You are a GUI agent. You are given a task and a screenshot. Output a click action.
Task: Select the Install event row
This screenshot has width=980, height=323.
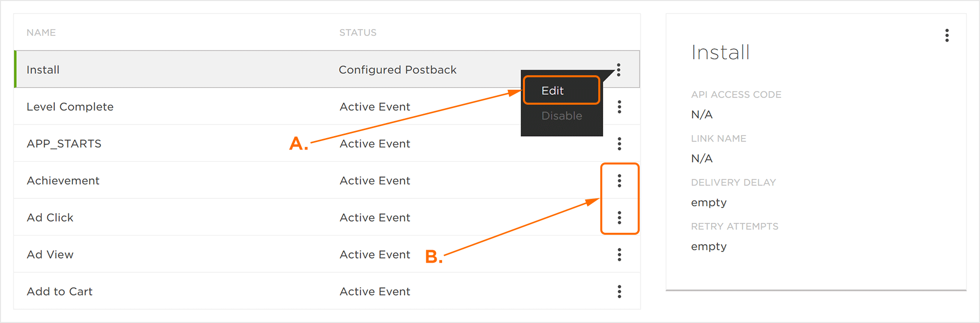43,70
